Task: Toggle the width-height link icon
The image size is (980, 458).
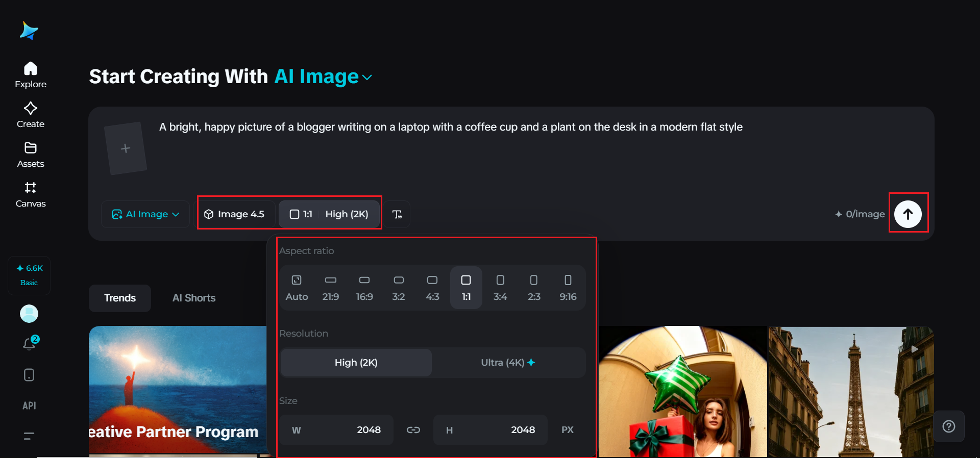Action: coord(413,430)
